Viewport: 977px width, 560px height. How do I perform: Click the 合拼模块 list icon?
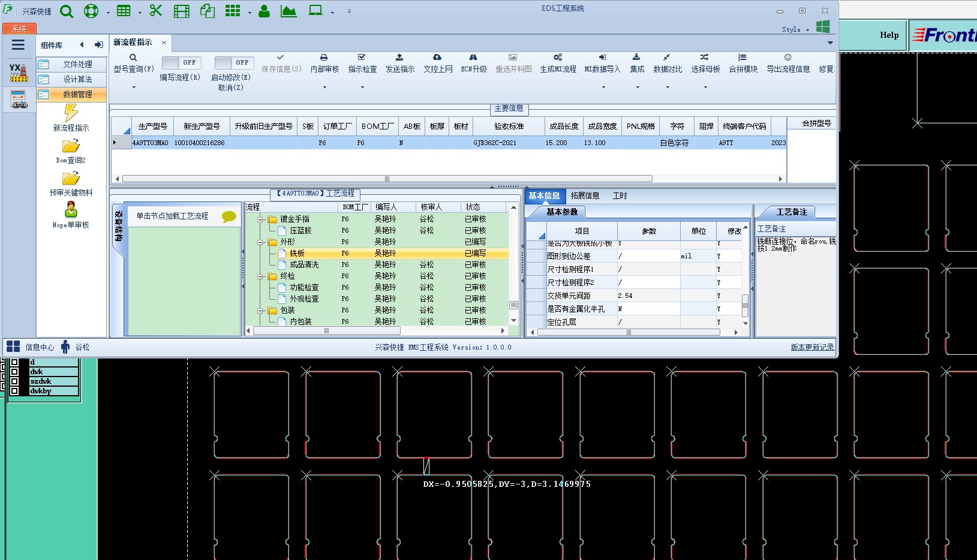point(742,58)
